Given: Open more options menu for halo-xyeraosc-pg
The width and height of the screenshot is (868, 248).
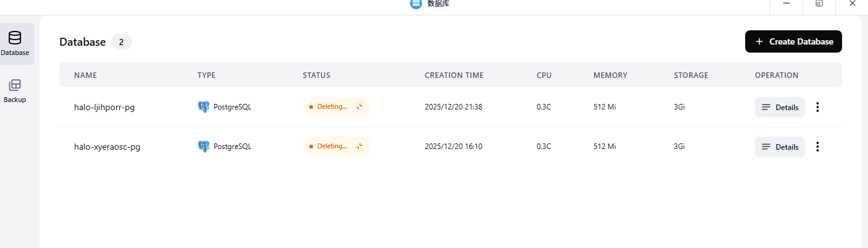Looking at the screenshot, I should 817,147.
